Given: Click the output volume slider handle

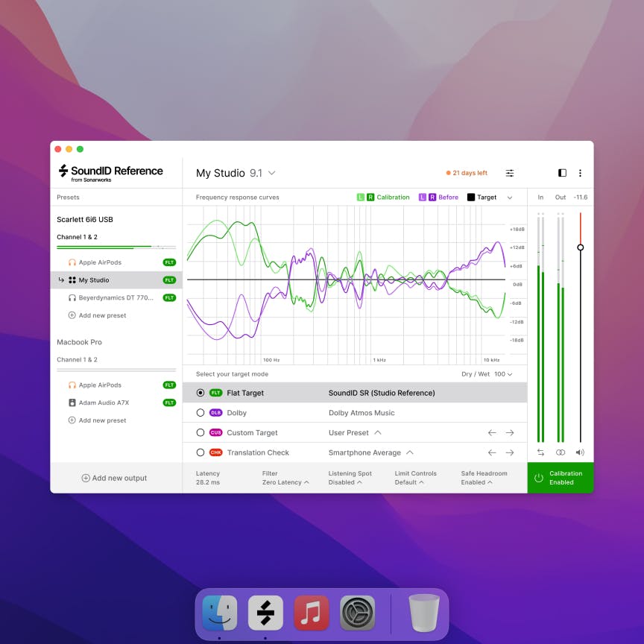Looking at the screenshot, I should 580,247.
